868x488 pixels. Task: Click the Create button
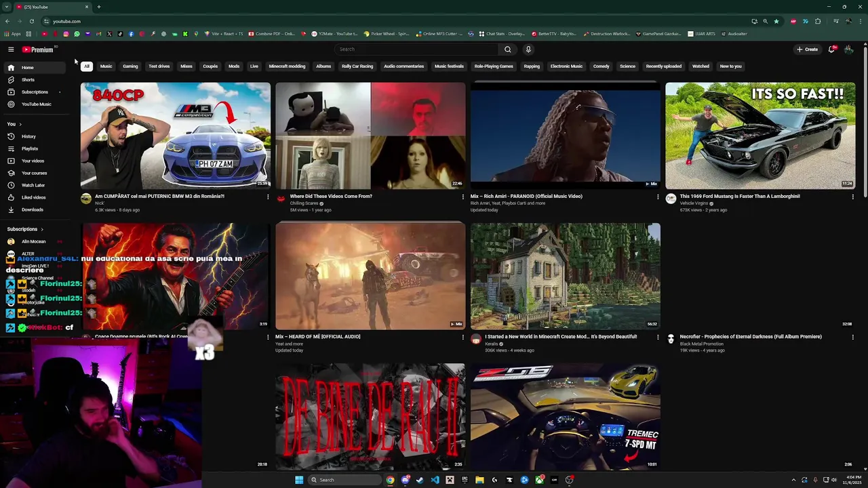coord(807,49)
